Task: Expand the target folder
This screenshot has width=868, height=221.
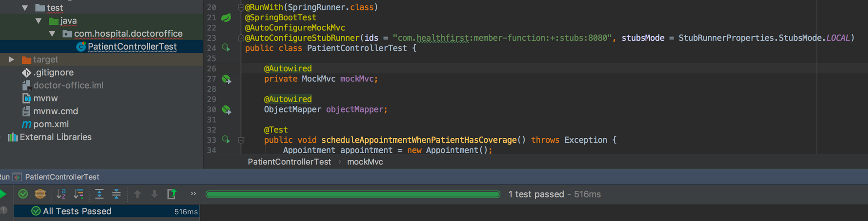Action: click(x=12, y=59)
